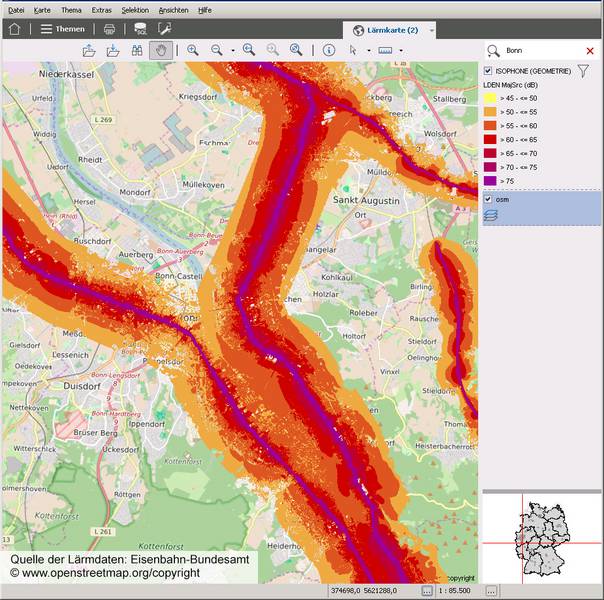Click the layer stack icon under osm

[x=491, y=213]
